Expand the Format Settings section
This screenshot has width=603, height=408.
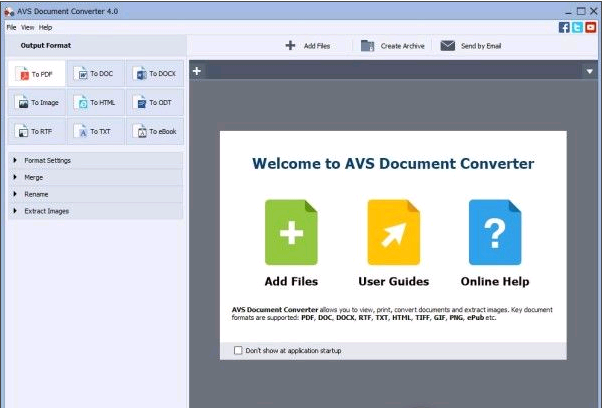coord(95,160)
